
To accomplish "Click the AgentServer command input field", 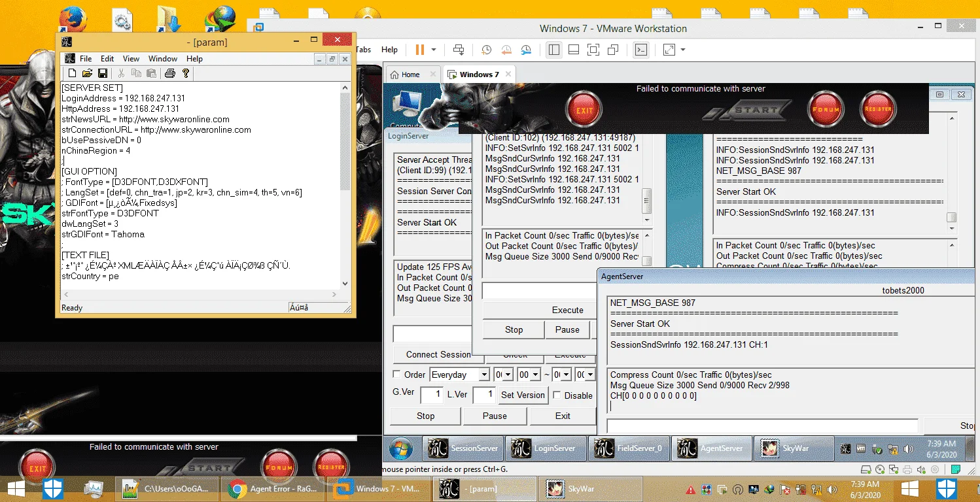I will click(762, 426).
